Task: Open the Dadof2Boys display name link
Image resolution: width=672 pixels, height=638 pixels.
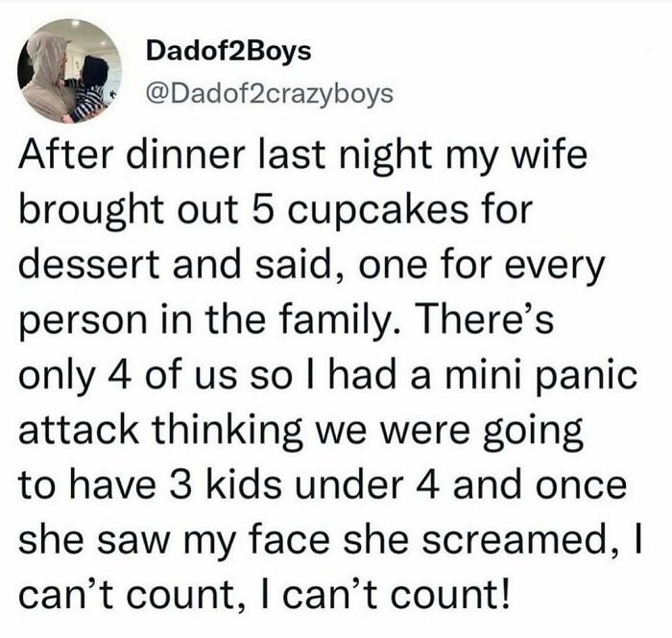Action: pos(229,51)
